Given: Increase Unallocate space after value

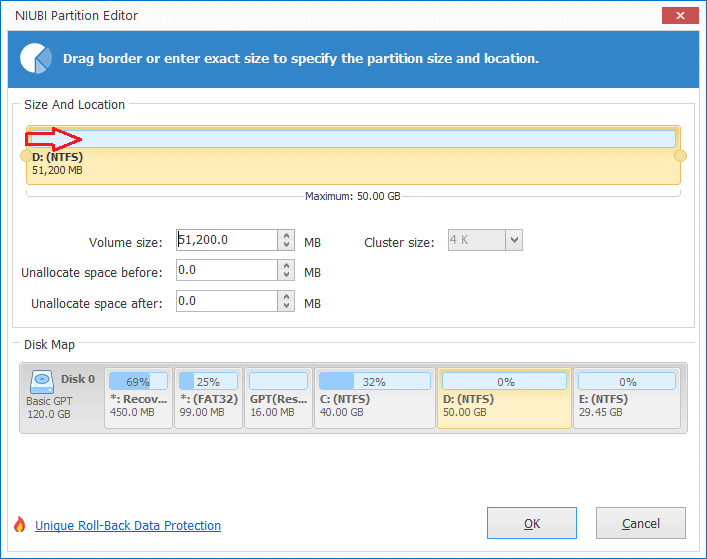Looking at the screenshot, I should coord(286,296).
